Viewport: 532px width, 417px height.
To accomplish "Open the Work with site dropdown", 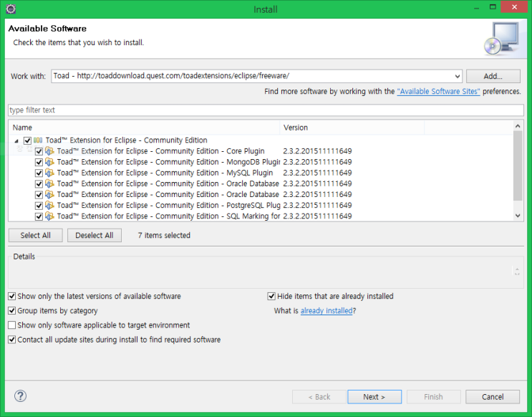I will point(458,77).
